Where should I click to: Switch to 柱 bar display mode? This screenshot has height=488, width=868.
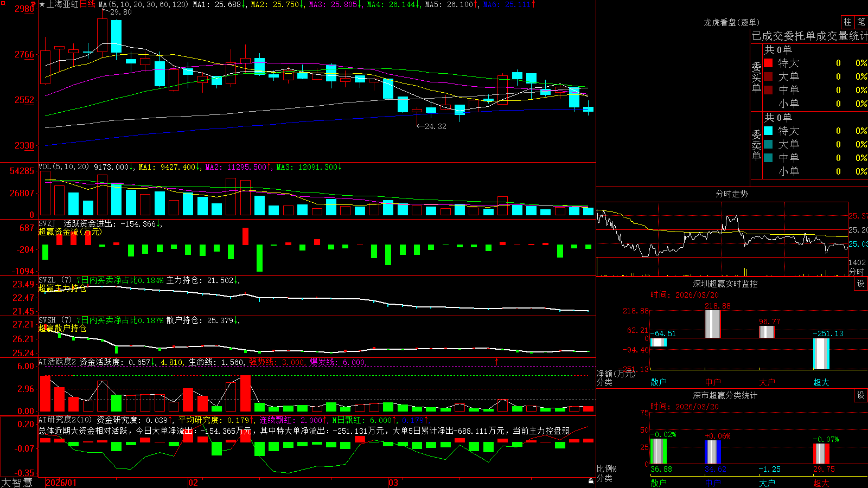[x=847, y=22]
